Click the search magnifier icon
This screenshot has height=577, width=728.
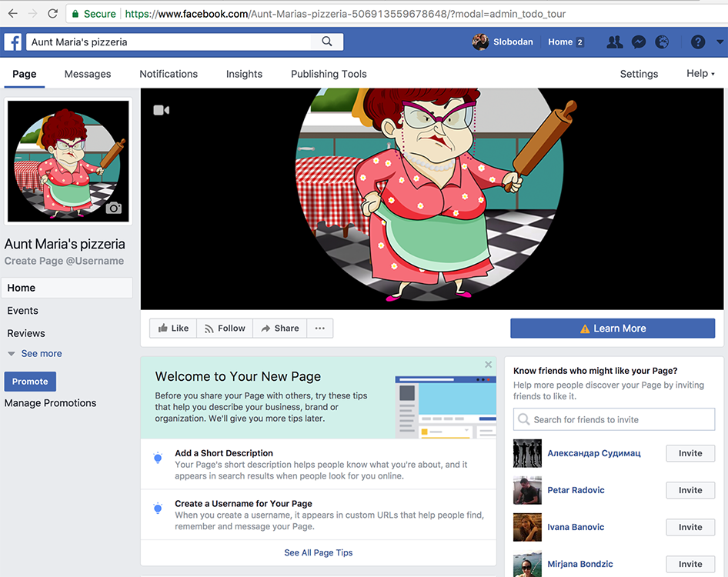click(327, 42)
